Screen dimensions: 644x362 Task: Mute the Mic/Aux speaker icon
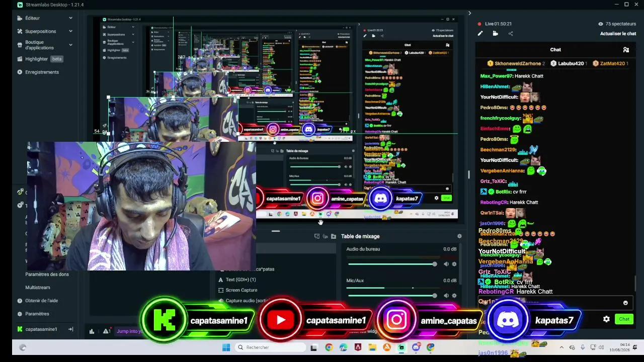pos(446,296)
